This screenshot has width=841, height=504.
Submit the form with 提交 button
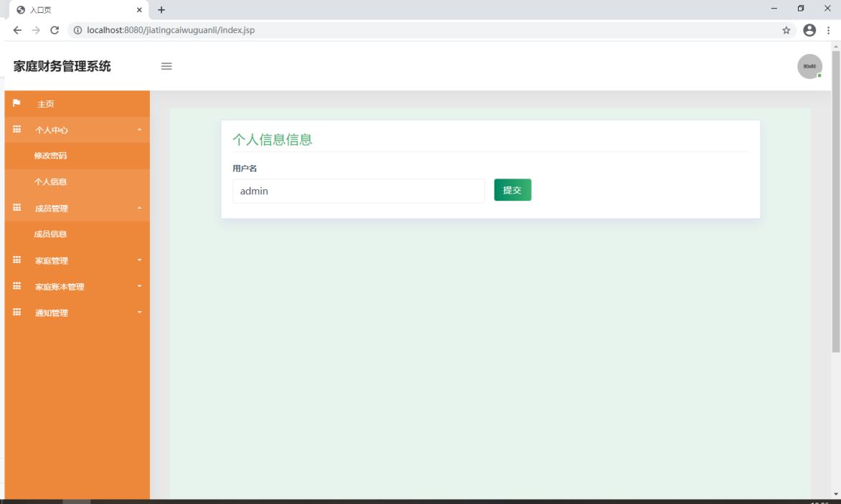pos(513,190)
